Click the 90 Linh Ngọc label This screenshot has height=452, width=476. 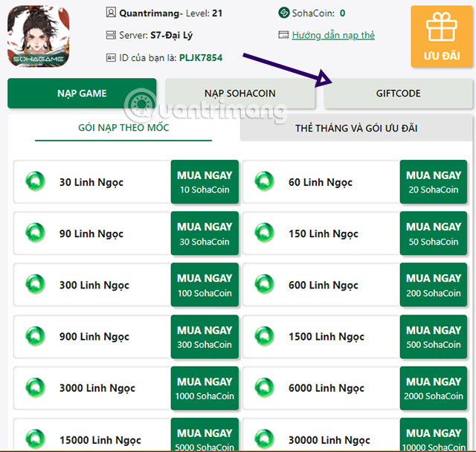(x=91, y=234)
